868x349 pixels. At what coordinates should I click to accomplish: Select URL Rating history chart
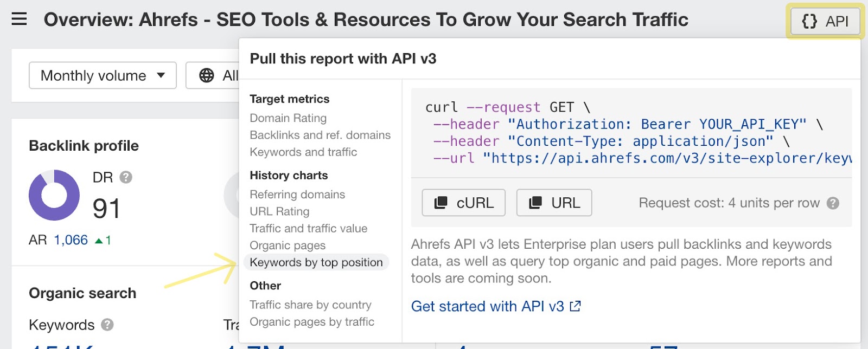279,211
